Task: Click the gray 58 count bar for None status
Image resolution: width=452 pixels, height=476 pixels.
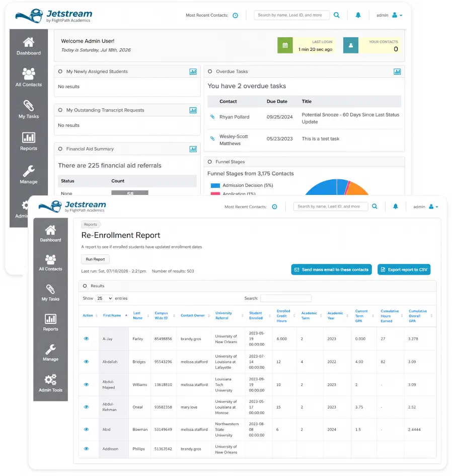Action: pyautogui.click(x=130, y=193)
